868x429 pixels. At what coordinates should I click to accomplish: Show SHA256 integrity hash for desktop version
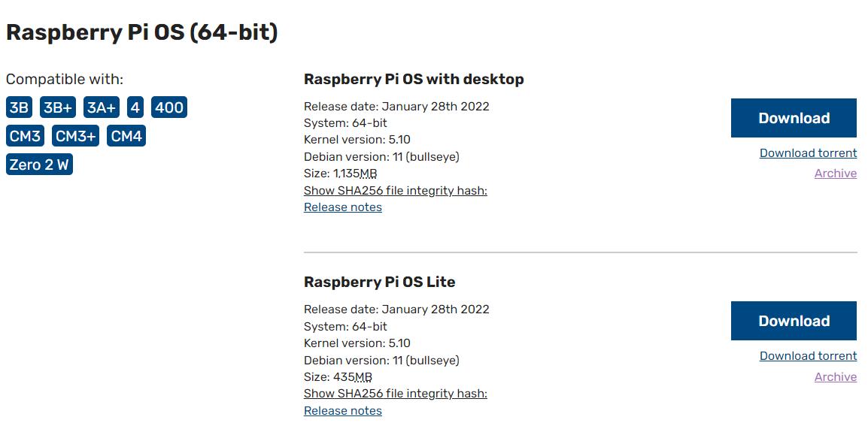coord(395,191)
